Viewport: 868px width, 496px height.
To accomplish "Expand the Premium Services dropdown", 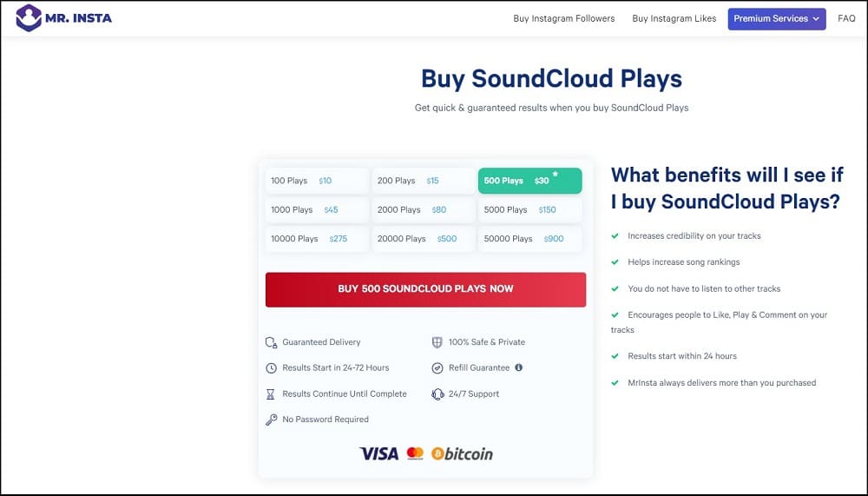I will coord(777,19).
